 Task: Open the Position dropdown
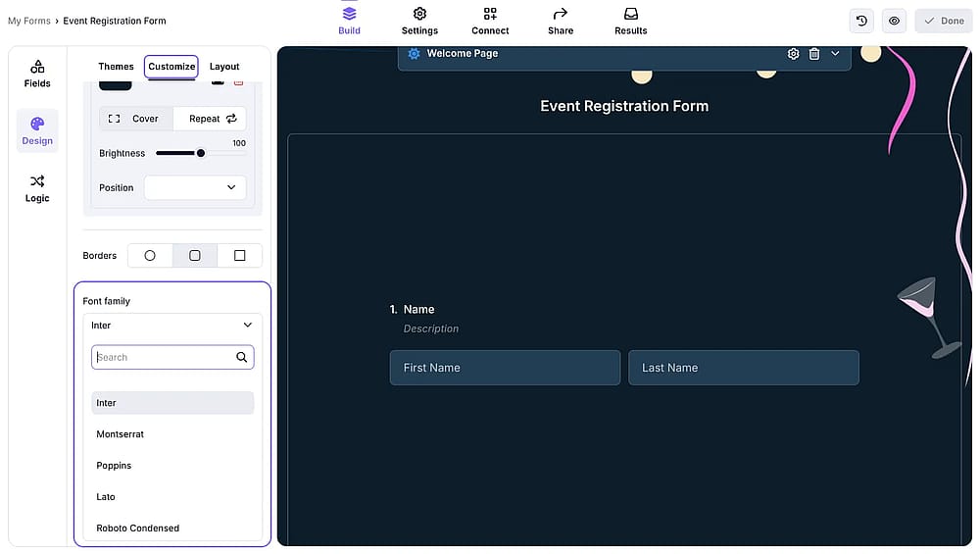[195, 187]
